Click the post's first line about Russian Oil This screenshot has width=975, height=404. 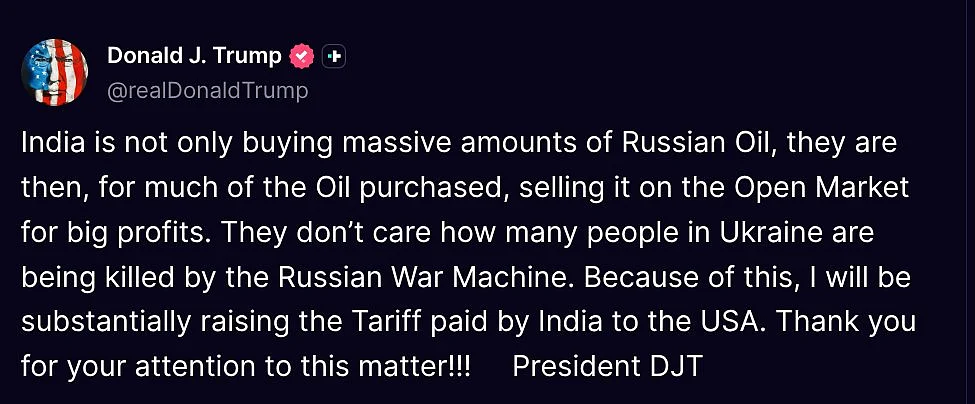click(x=459, y=144)
